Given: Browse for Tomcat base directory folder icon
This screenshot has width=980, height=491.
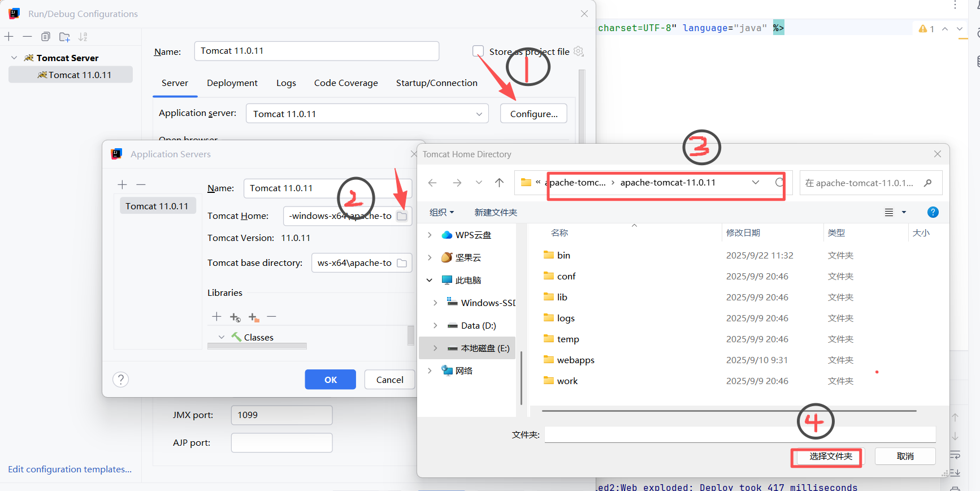Looking at the screenshot, I should pos(402,263).
